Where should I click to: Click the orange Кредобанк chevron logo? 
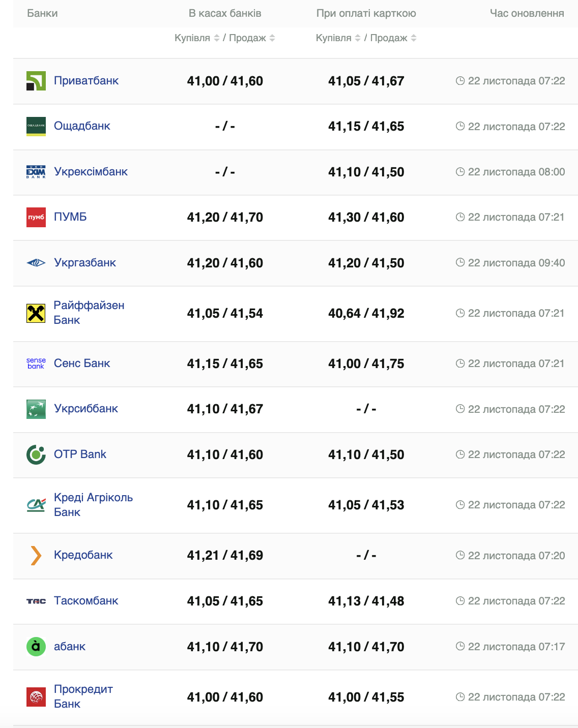36,555
